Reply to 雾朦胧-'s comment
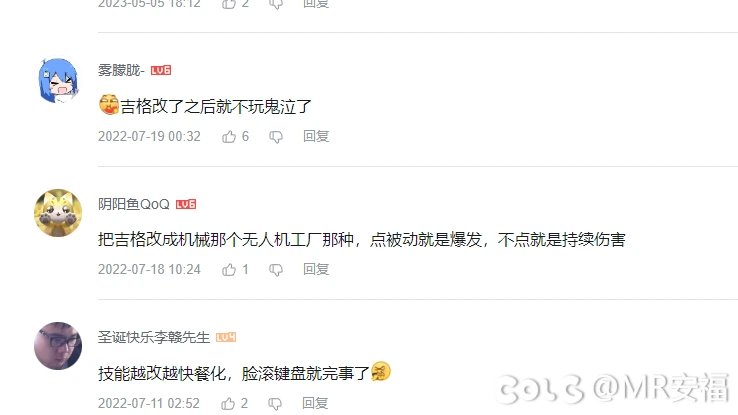This screenshot has height=415, width=738. click(x=316, y=136)
